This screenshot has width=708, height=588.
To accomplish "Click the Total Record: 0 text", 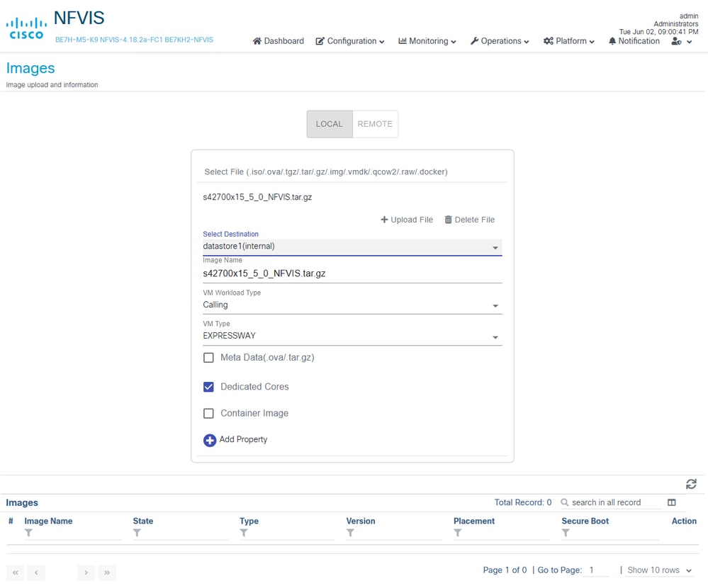I will (x=523, y=503).
